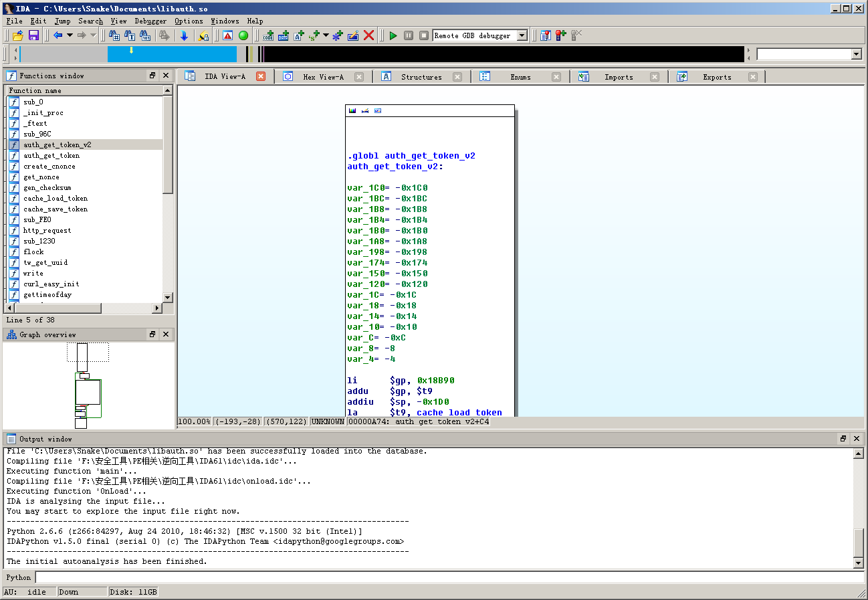
Task: Click the first debugger window icon after dropdown
Action: click(x=546, y=35)
